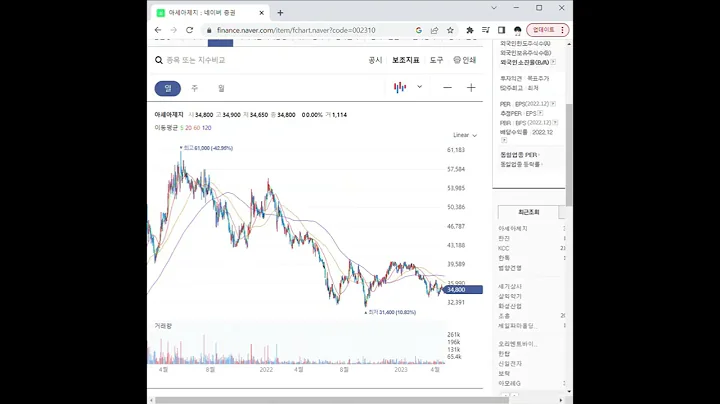This screenshot has height=404, width=720.
Task: Click the 동일업종 등락률 link
Action: point(521,164)
